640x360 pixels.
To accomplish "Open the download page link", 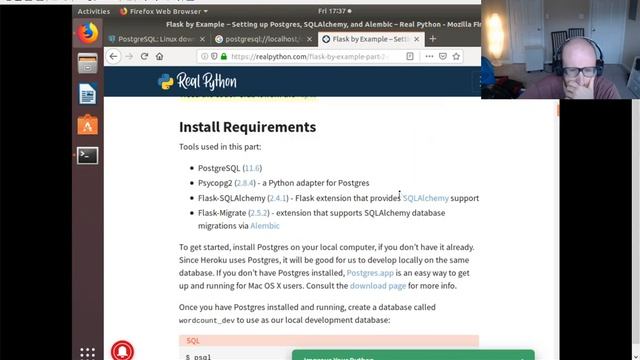I will pyautogui.click(x=378, y=286).
